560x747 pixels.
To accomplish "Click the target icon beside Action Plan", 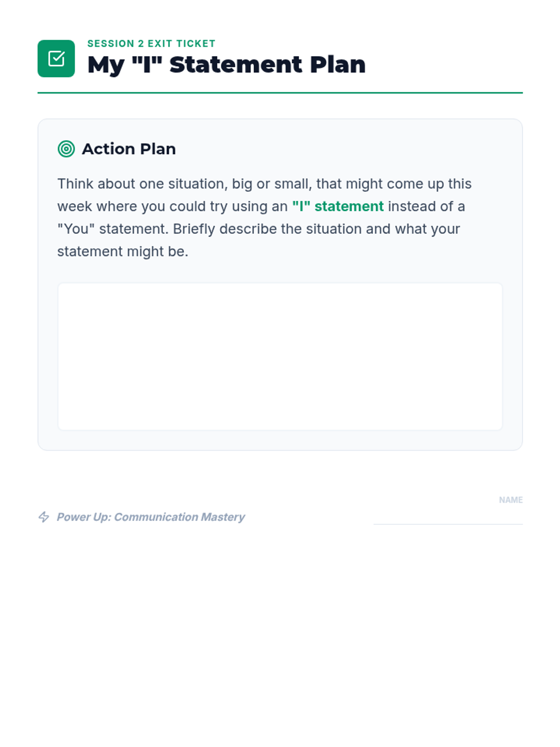I will pos(66,149).
